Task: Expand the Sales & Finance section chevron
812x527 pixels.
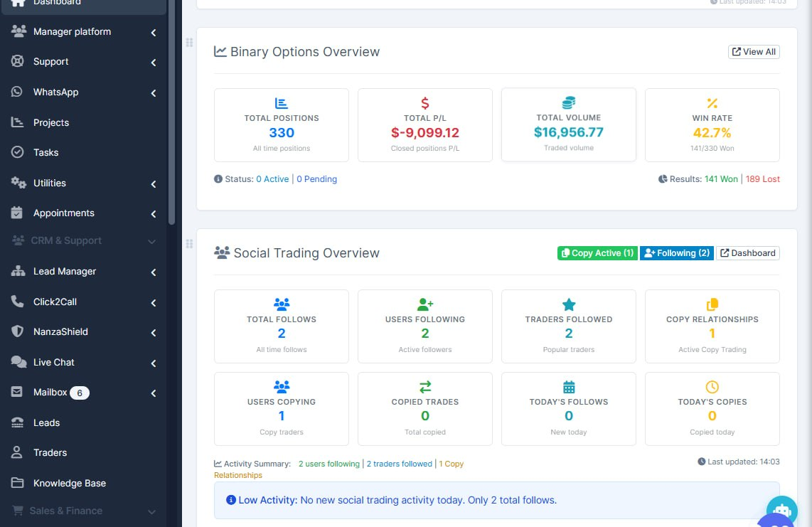Action: coord(151,512)
